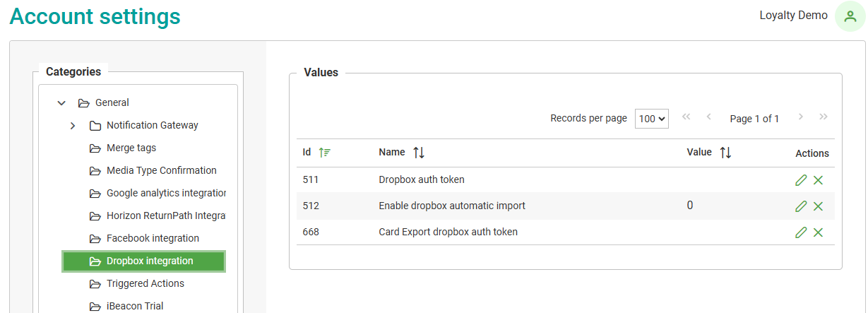Viewport: 868px width, 313px height.
Task: Open the user profile avatar icon
Action: coord(850,16)
